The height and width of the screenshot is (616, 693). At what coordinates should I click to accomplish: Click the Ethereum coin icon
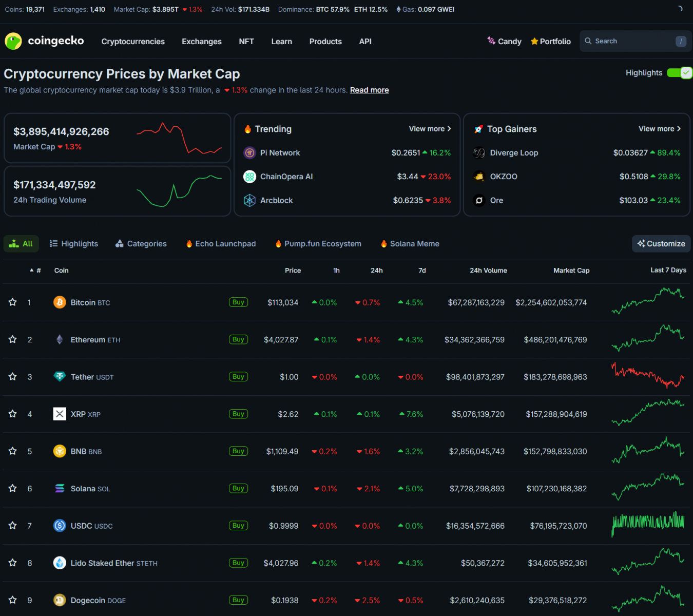(x=60, y=339)
